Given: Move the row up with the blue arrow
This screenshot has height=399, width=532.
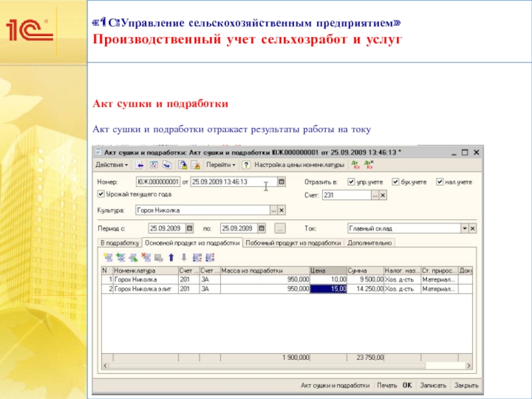Looking at the screenshot, I should pos(172,257).
